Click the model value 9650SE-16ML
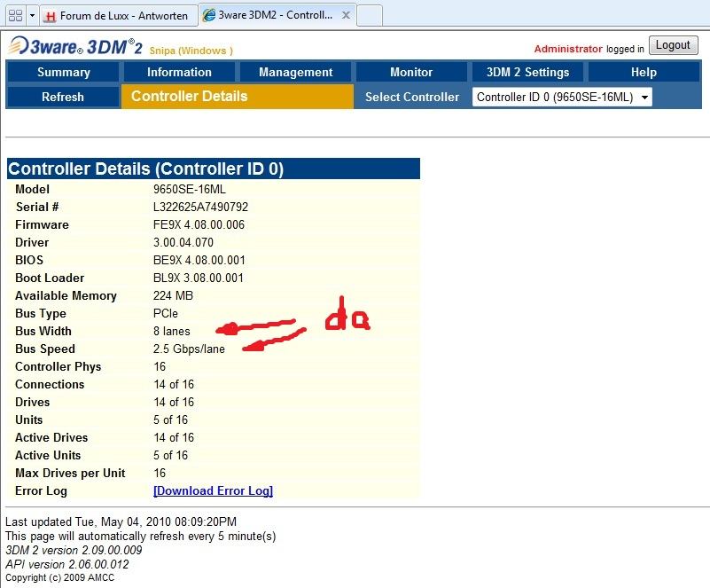This screenshot has height=588, width=710. pos(190,190)
